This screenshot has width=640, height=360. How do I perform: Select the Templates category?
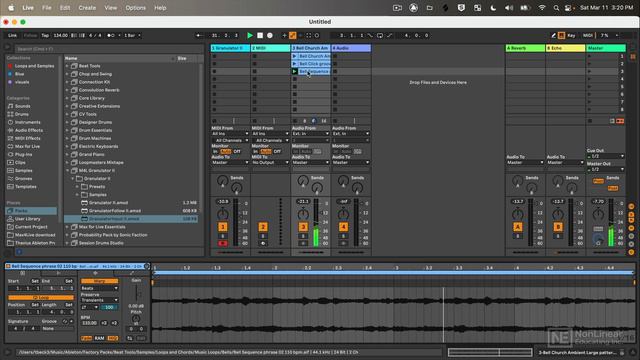[x=25, y=187]
